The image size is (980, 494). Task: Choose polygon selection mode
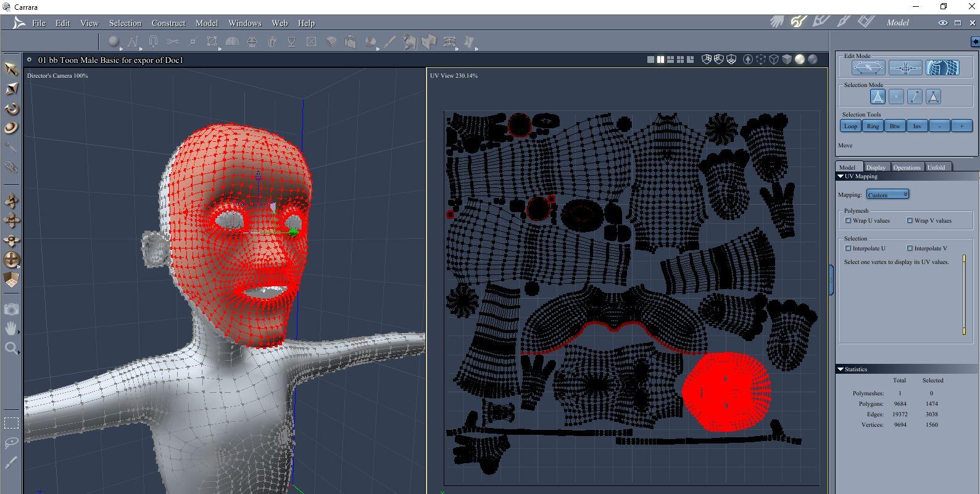(933, 96)
